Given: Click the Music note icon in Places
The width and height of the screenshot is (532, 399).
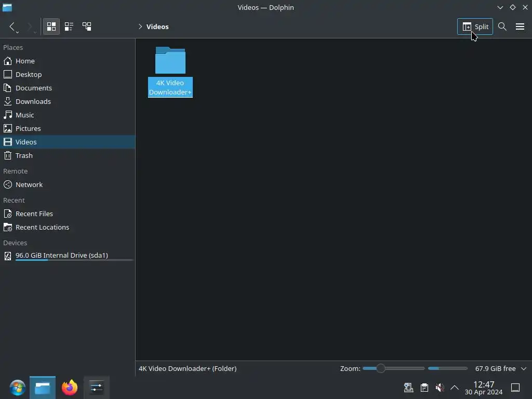Looking at the screenshot, I should coord(8,115).
